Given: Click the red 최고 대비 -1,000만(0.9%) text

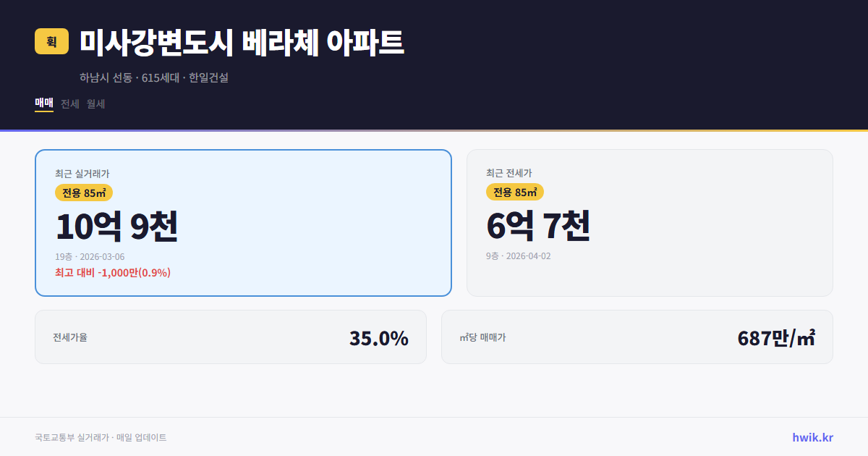Looking at the screenshot, I should click(x=112, y=273).
